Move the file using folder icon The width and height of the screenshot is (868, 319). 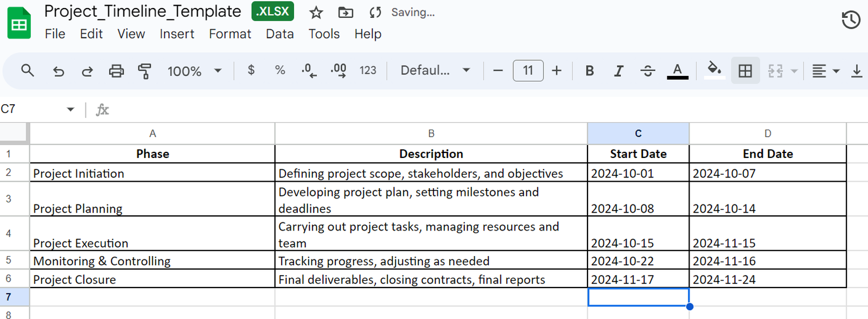click(x=345, y=12)
